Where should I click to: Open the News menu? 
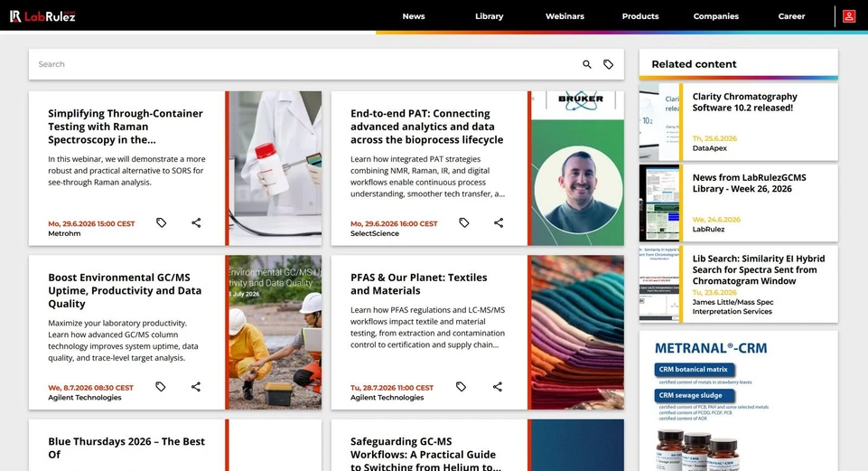click(x=414, y=16)
